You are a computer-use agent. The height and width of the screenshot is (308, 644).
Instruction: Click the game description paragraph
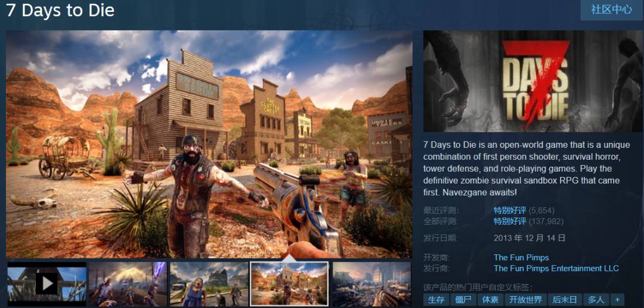tap(527, 169)
